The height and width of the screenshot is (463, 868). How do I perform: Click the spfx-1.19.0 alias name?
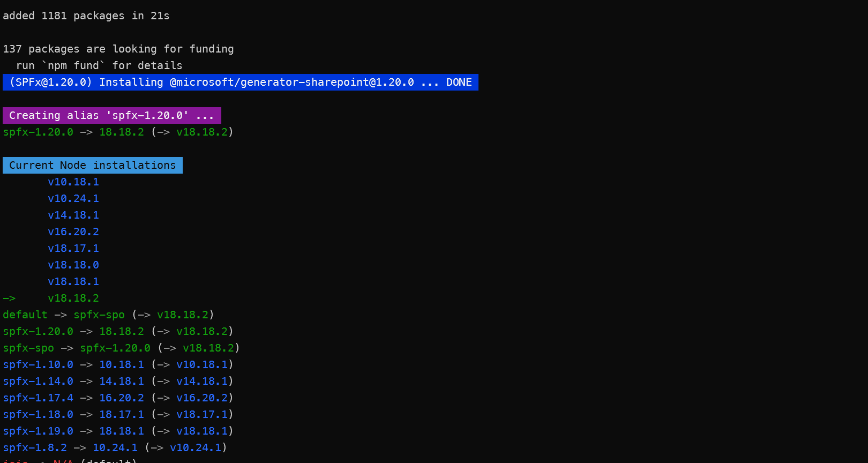coord(38,431)
